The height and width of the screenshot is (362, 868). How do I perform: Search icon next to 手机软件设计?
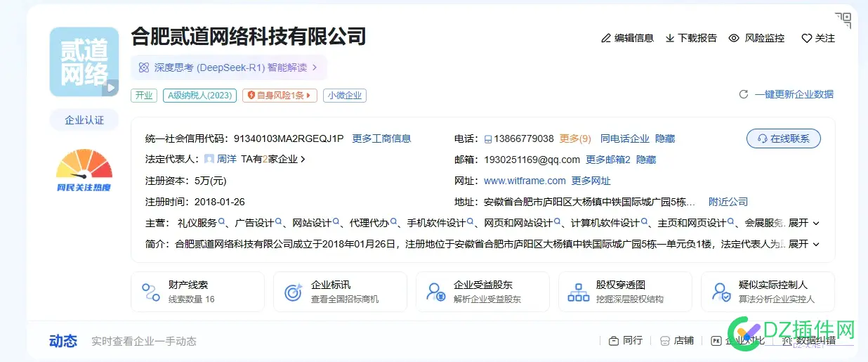[471, 222]
